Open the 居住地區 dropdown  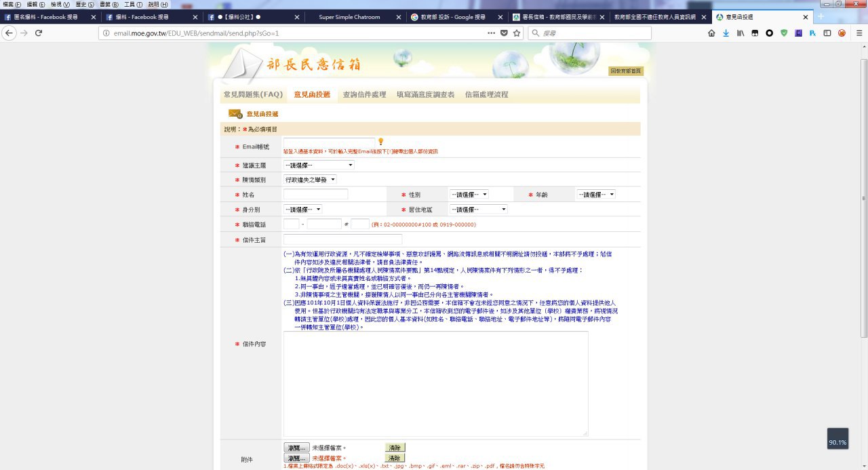478,210
